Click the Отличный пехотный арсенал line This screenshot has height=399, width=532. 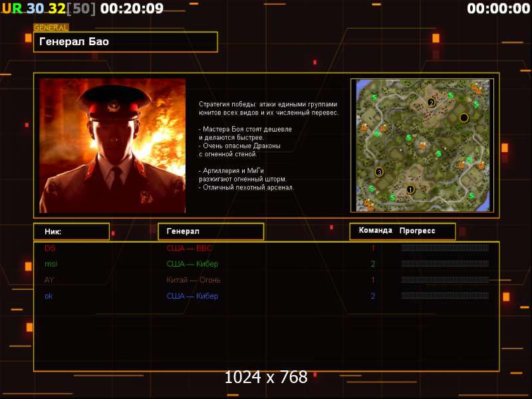(x=246, y=187)
